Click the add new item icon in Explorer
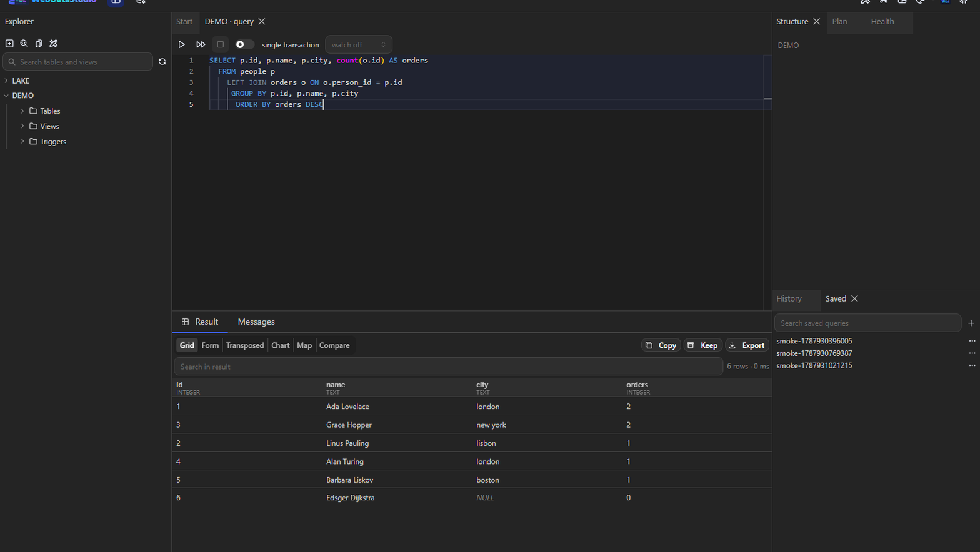This screenshot has height=552, width=980. pyautogui.click(x=9, y=44)
